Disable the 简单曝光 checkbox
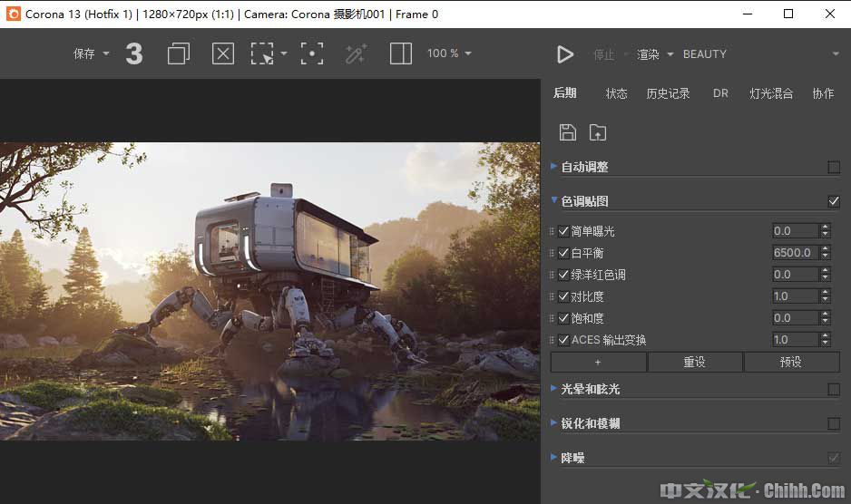This screenshot has height=504, width=851. coord(563,231)
